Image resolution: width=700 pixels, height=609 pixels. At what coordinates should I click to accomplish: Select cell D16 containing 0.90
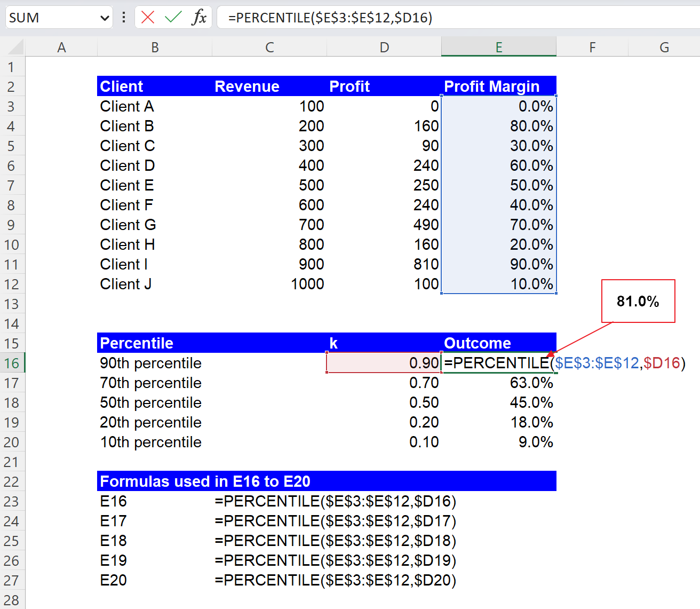tap(383, 363)
